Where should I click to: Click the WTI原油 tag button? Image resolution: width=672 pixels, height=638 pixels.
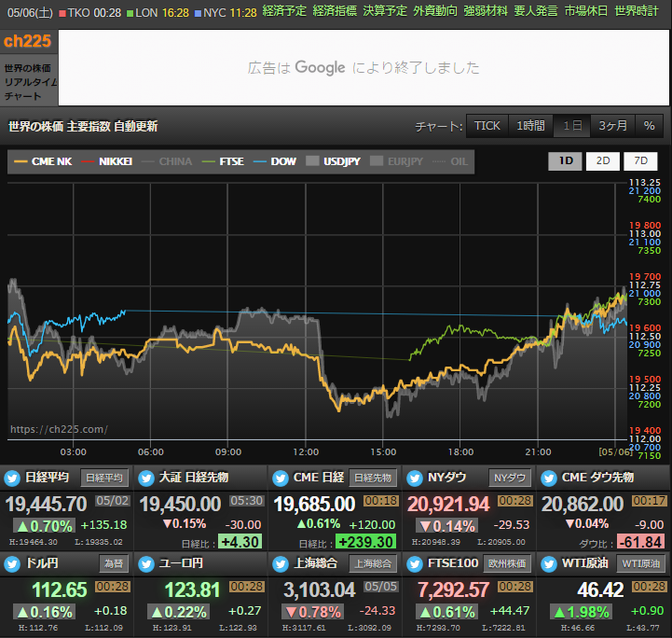coord(640,563)
